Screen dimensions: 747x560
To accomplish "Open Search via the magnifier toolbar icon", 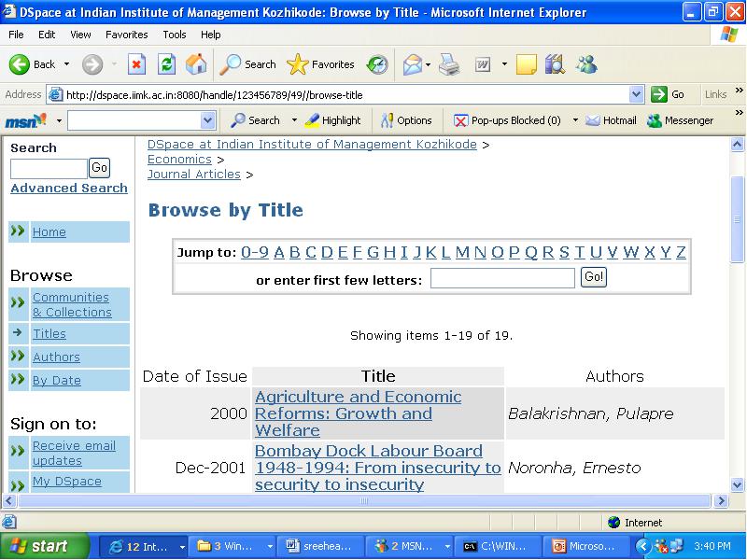I will point(231,64).
